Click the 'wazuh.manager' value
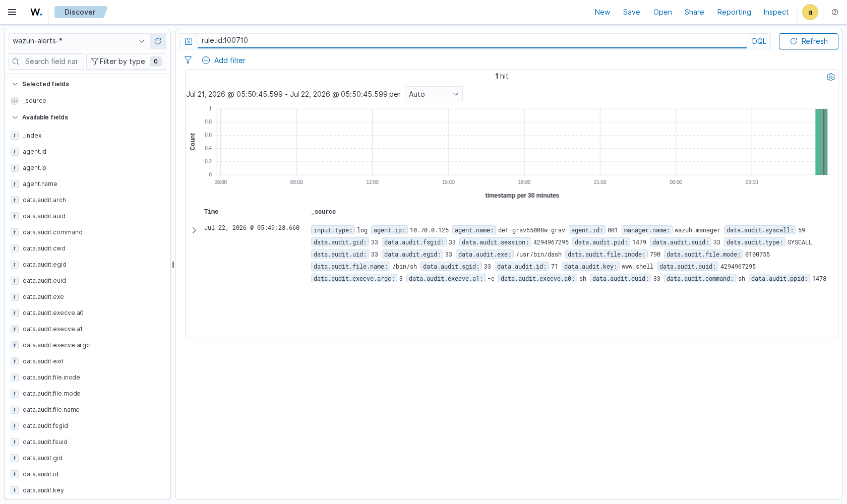 pos(697,230)
